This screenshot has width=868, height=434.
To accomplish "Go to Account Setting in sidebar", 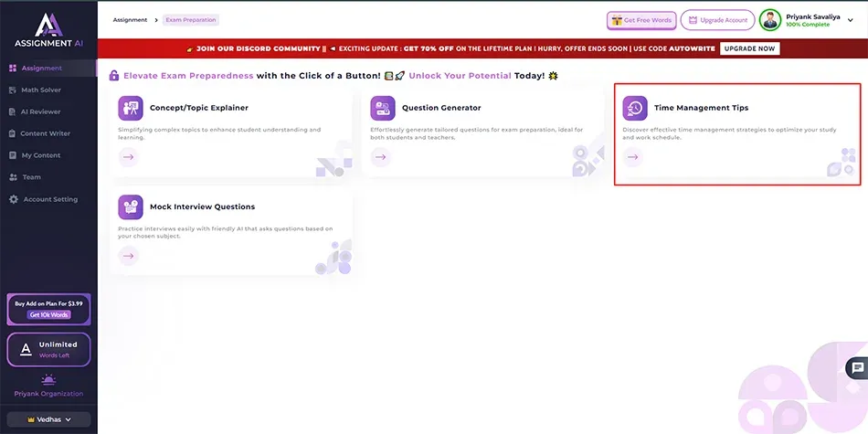I will click(49, 199).
